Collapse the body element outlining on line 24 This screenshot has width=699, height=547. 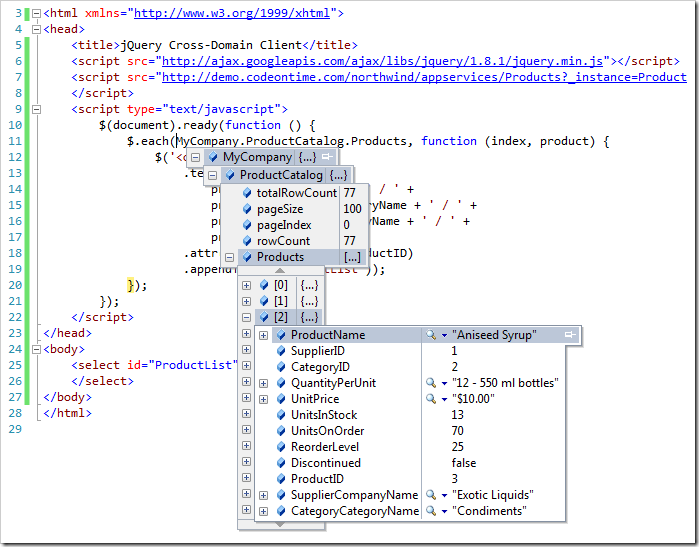click(37, 350)
